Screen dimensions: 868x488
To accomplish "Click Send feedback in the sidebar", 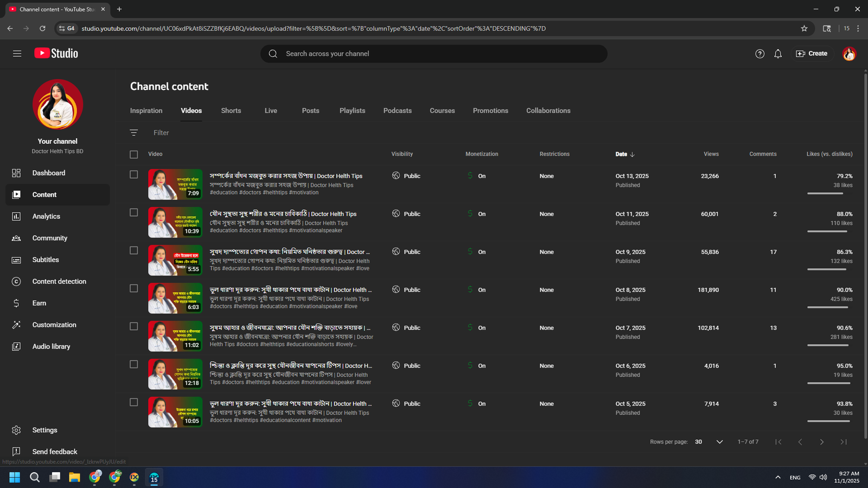I will click(x=54, y=452).
